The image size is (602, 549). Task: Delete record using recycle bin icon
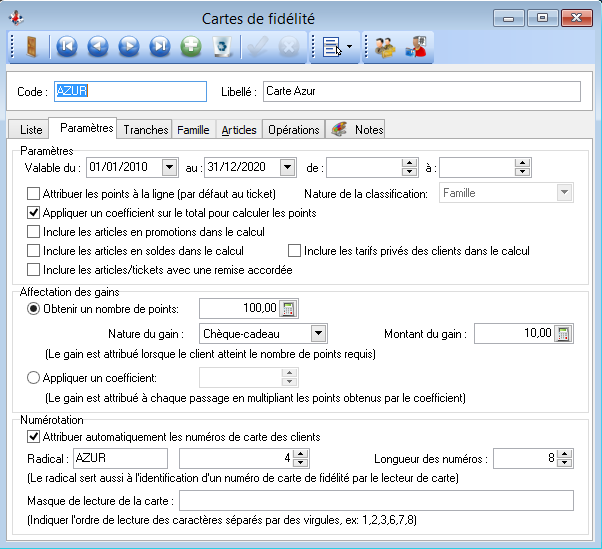(222, 47)
